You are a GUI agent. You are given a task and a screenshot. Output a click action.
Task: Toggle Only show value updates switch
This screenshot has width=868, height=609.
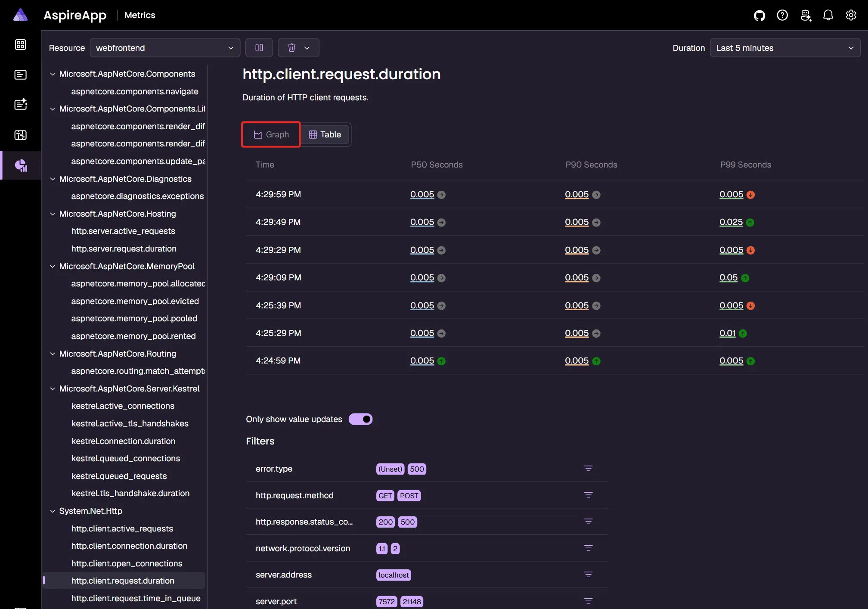(x=360, y=419)
